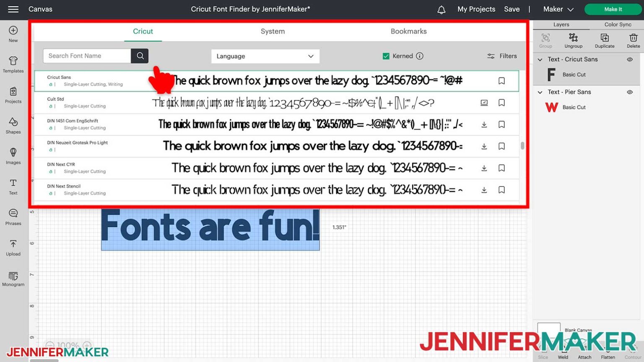
Task: Select DIN 1451 Com EngSchrift font row
Action: (276, 124)
